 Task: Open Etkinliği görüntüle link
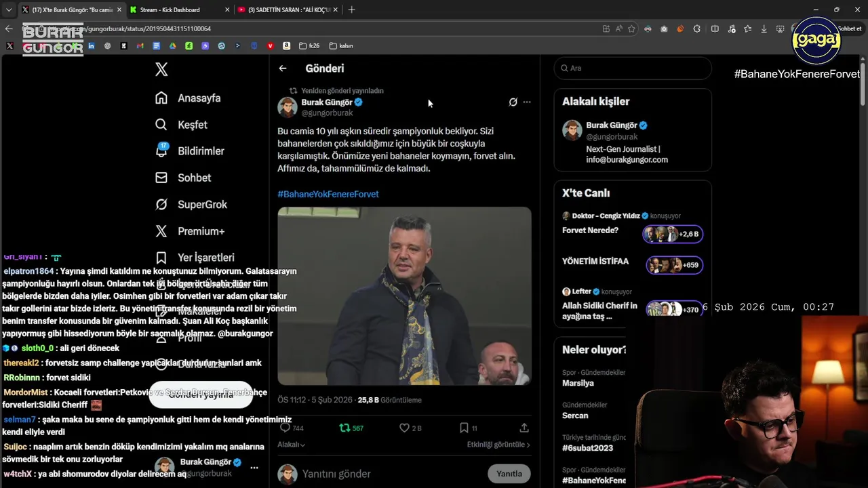(x=498, y=445)
